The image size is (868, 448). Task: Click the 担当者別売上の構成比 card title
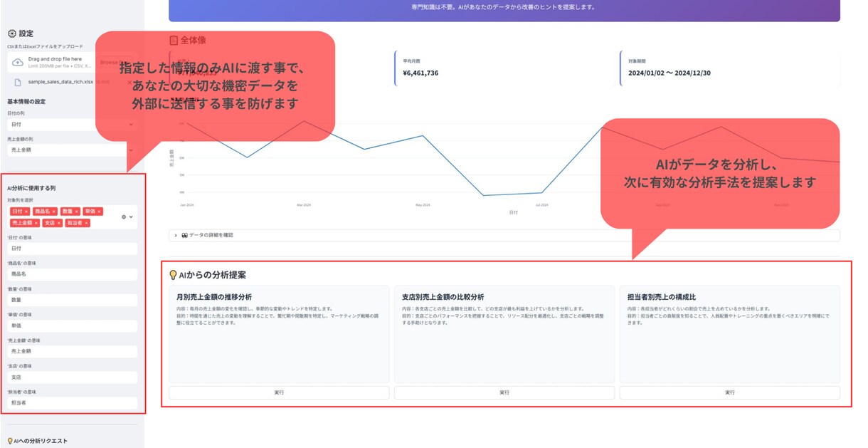[662, 296]
